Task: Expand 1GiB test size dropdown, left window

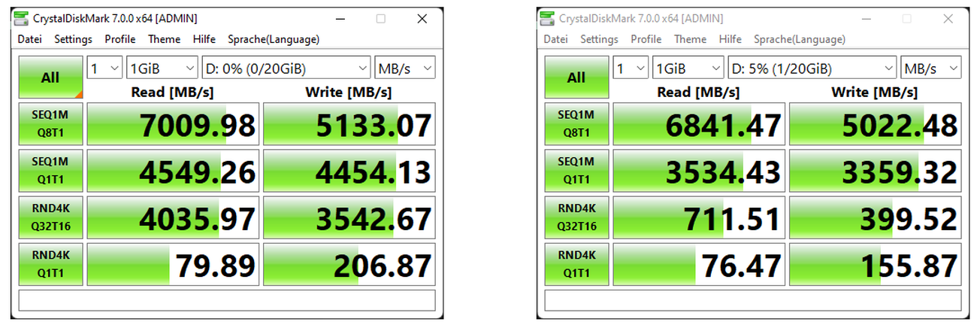Action: (162, 68)
